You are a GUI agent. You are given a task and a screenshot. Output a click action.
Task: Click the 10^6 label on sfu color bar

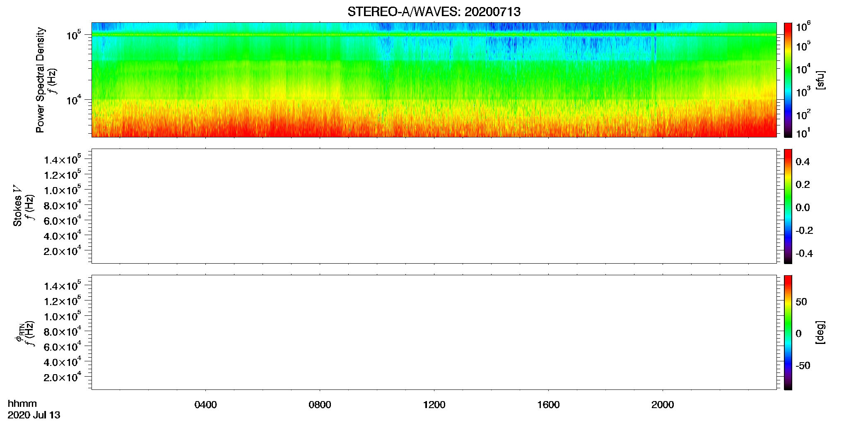(x=803, y=26)
